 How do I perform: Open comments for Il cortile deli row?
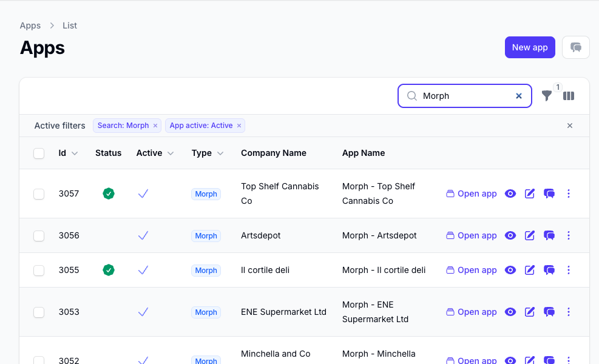click(549, 270)
